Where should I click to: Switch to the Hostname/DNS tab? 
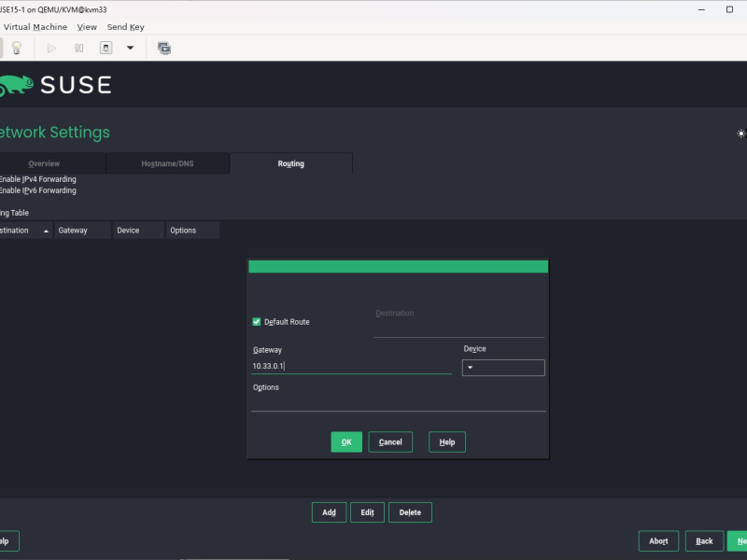167,164
